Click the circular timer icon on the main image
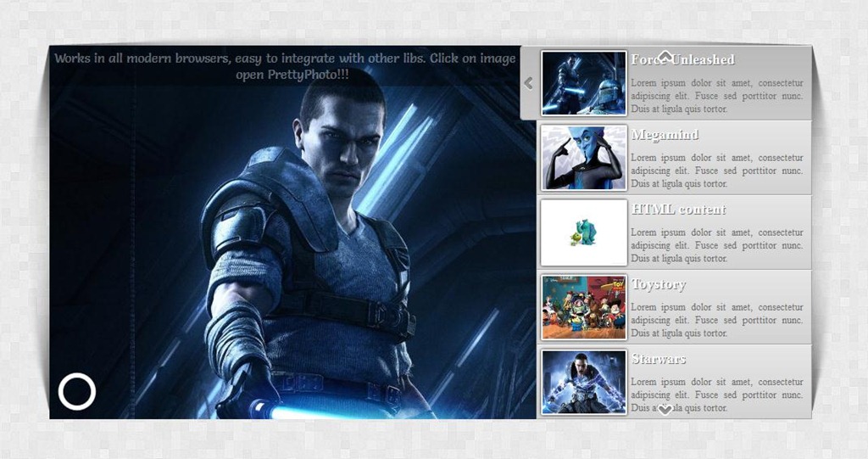This screenshot has height=459, width=868. click(77, 391)
